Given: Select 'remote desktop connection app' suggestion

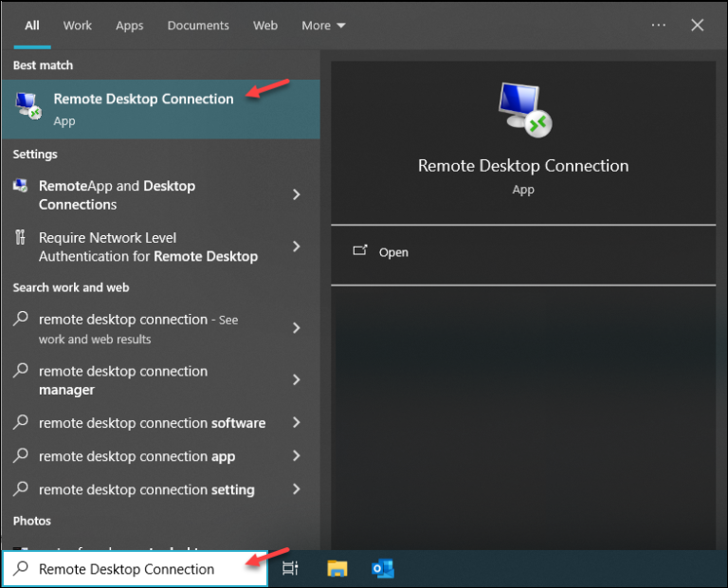Looking at the screenshot, I should pos(160,456).
